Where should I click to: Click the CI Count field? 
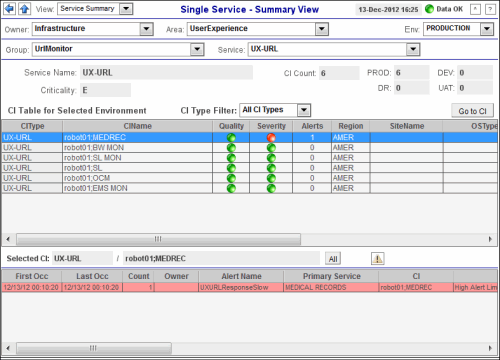339,73
